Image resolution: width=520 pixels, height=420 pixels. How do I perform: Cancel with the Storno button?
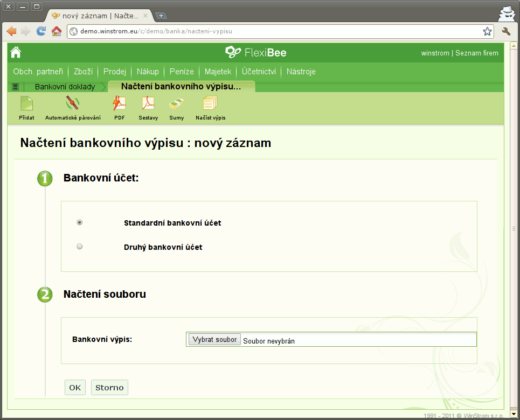tap(109, 388)
